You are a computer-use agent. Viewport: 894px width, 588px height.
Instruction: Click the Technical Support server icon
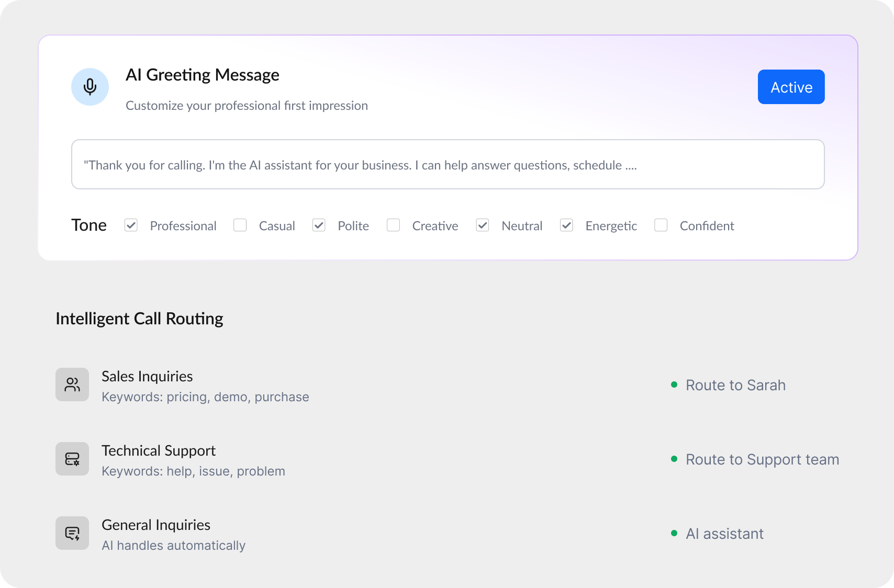point(72,459)
